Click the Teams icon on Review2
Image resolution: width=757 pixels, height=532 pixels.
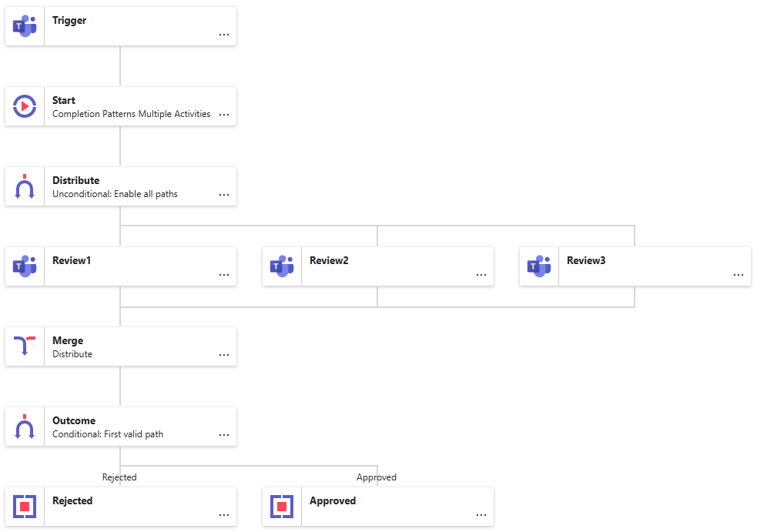[282, 266]
